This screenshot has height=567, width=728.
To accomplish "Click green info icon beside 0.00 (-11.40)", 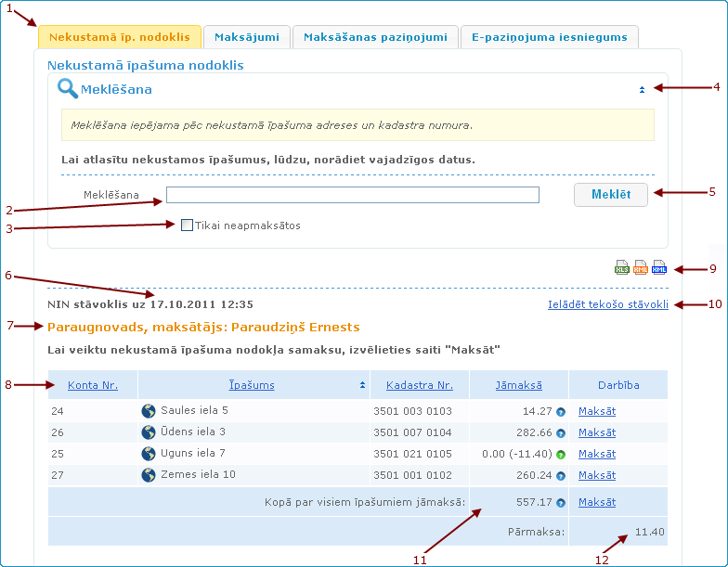I will [561, 455].
